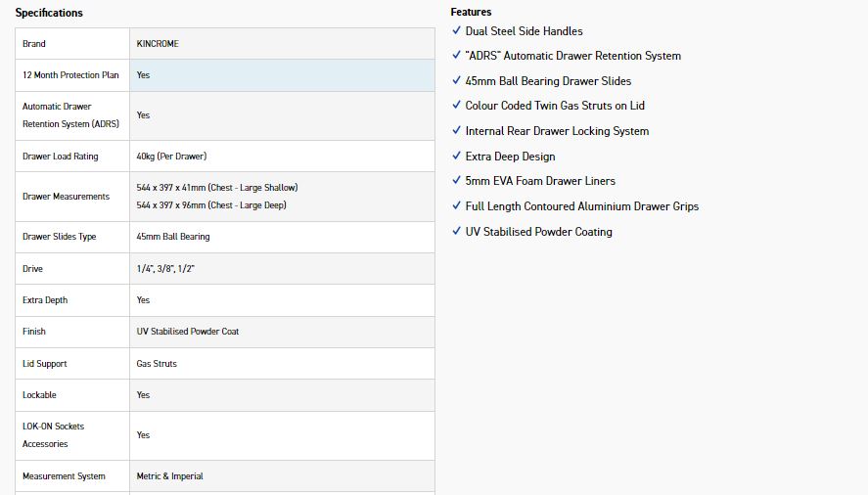
Task: Click the checkmark beside Dual Steel Side Handles
Action: (456, 30)
